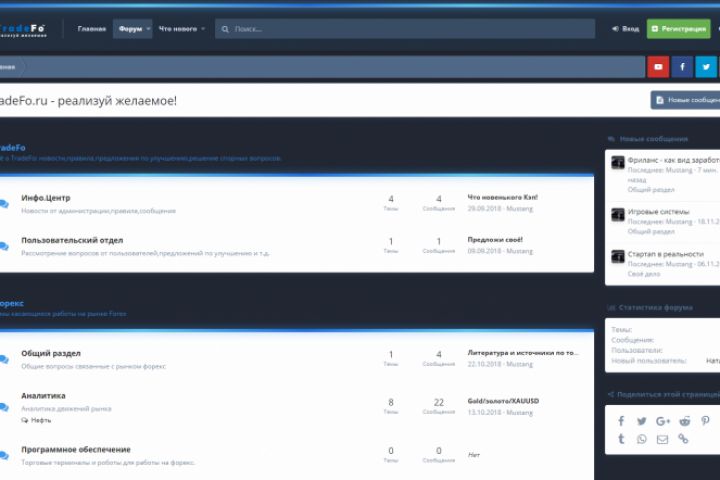720x480 pixels.
Task: Open the Нефть subforum link
Action: 41,420
